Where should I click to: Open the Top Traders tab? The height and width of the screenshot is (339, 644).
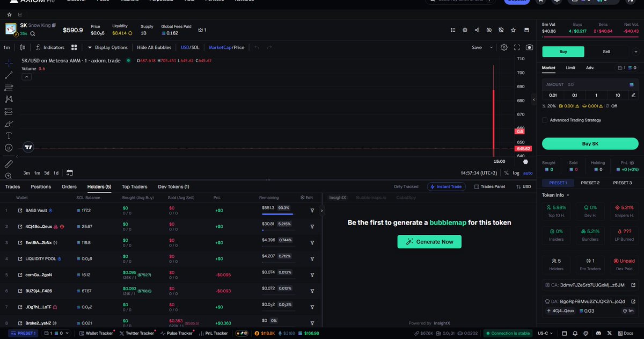pyautogui.click(x=135, y=186)
